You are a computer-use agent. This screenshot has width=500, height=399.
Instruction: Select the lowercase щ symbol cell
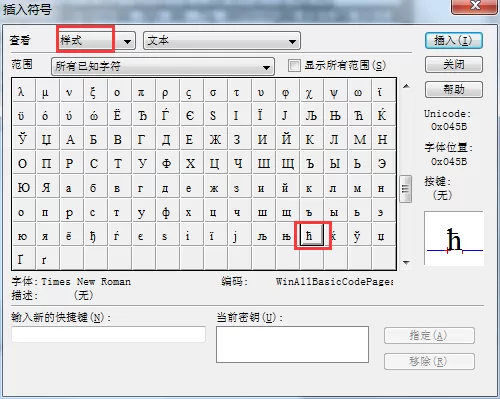[x=287, y=211]
